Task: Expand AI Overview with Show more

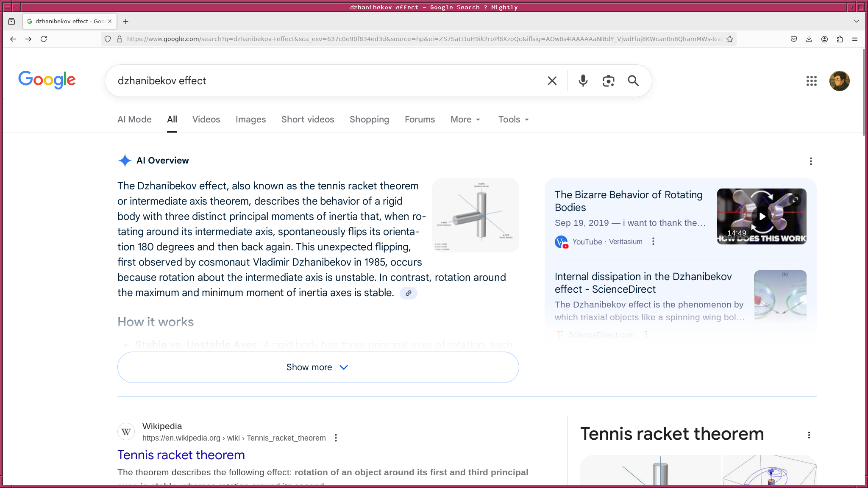Action: pyautogui.click(x=318, y=367)
